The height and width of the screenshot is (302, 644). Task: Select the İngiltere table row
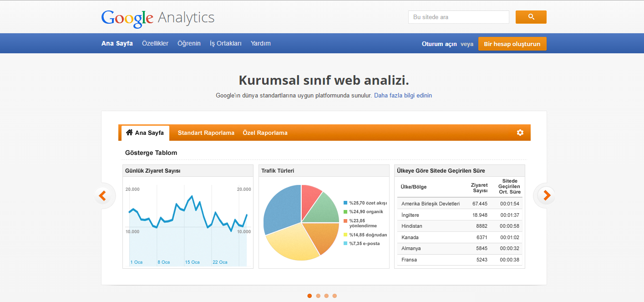tap(460, 215)
